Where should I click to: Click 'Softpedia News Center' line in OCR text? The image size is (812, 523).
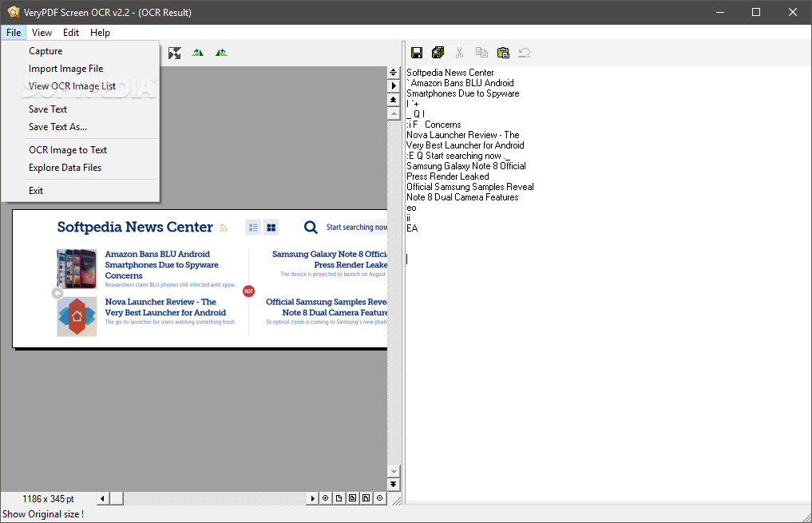pos(450,73)
